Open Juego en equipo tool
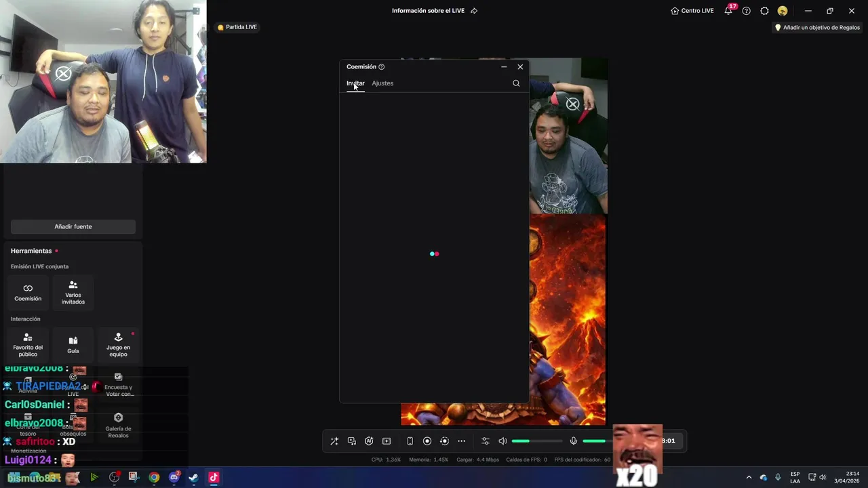 tap(118, 344)
